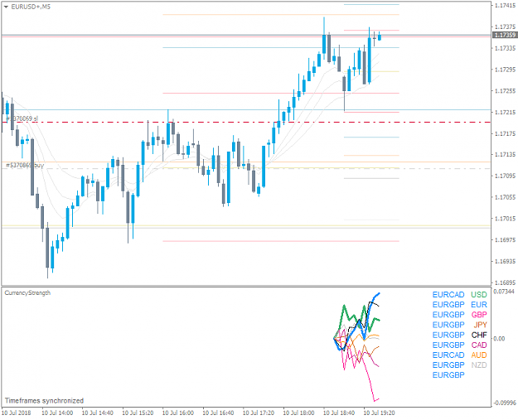Screen dimensions: 518x420
Task: Click the 1.16935 price axis value
Action: point(505,261)
